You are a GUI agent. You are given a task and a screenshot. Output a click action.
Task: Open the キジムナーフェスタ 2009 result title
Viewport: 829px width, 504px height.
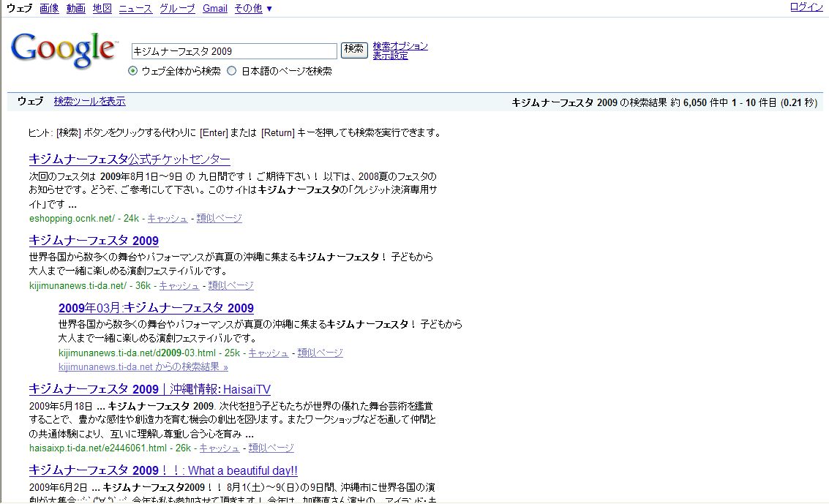tap(94, 241)
